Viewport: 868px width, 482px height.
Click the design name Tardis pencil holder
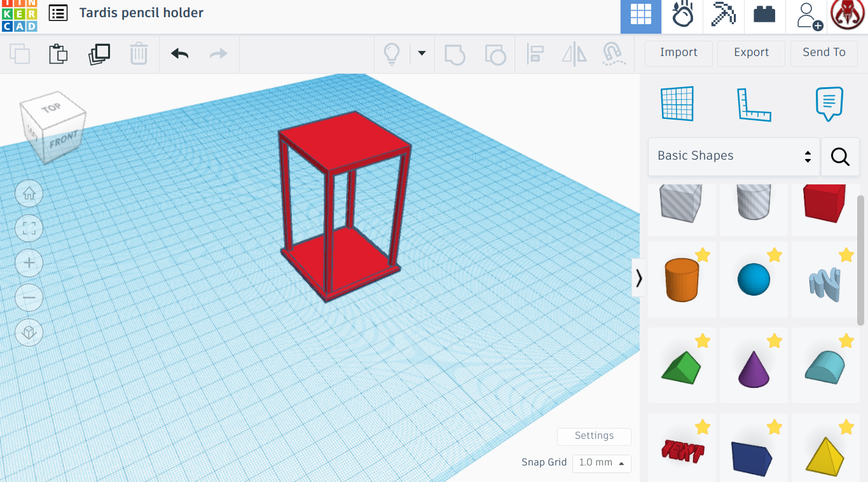tap(141, 13)
